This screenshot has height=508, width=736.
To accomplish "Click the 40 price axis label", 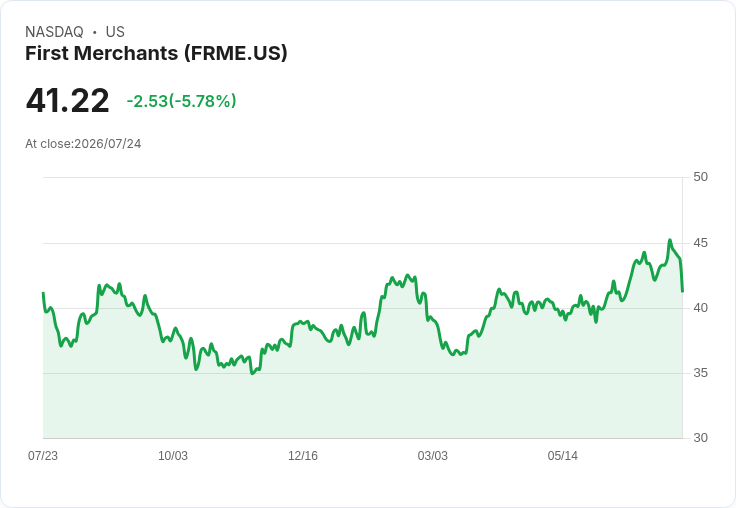I will pos(700,308).
